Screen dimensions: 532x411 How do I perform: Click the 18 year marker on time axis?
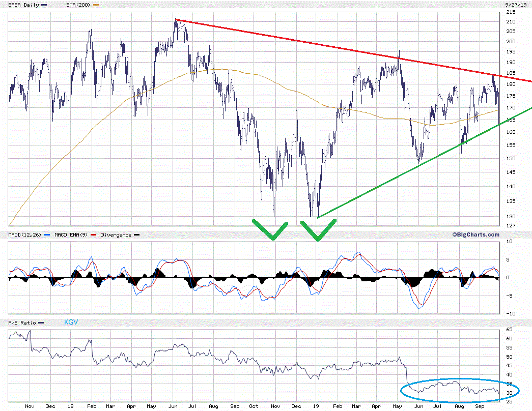point(71,406)
